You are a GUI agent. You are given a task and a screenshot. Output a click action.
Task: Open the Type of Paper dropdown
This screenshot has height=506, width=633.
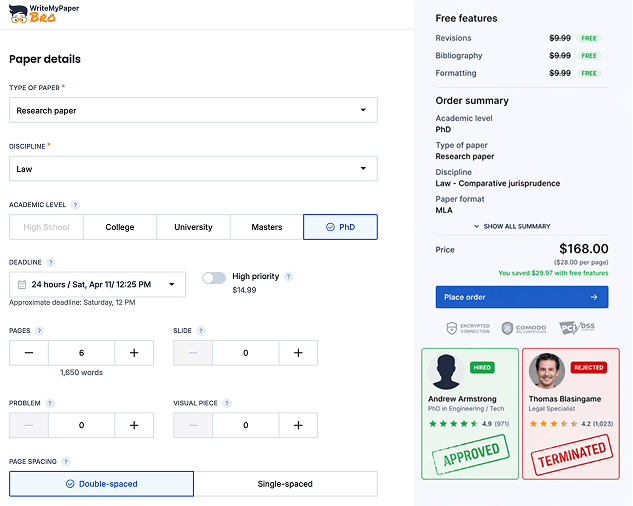[193, 110]
